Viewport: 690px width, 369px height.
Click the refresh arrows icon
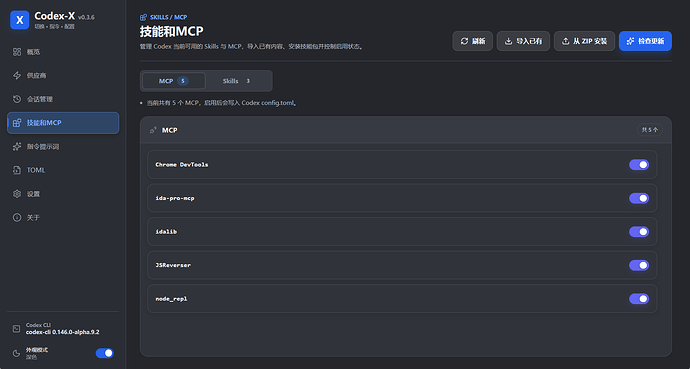[x=464, y=41]
